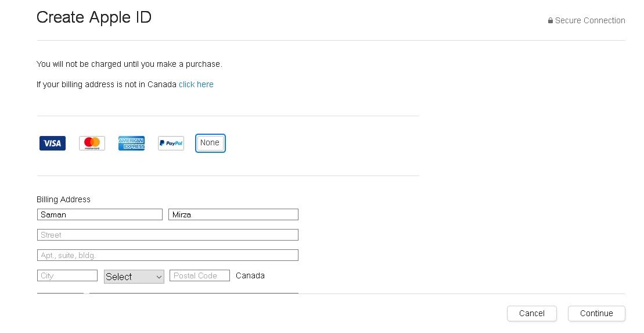
Task: Choose Mastercard as payment method
Action: pyautogui.click(x=92, y=143)
